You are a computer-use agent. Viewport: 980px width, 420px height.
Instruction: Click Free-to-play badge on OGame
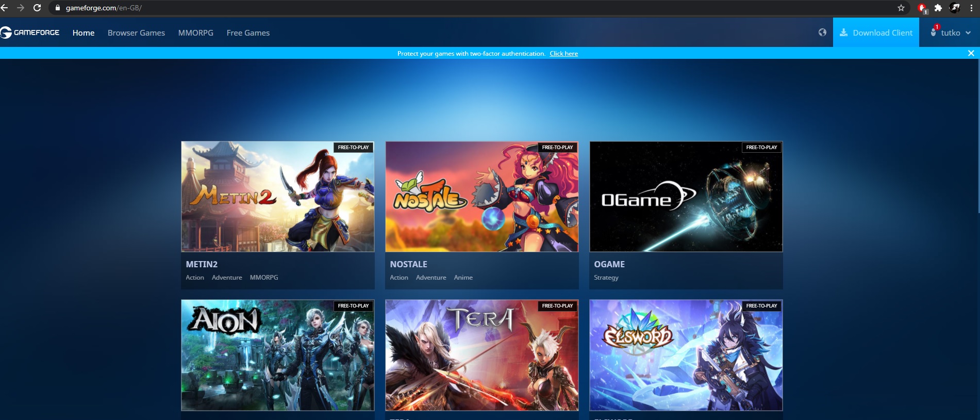tap(762, 148)
